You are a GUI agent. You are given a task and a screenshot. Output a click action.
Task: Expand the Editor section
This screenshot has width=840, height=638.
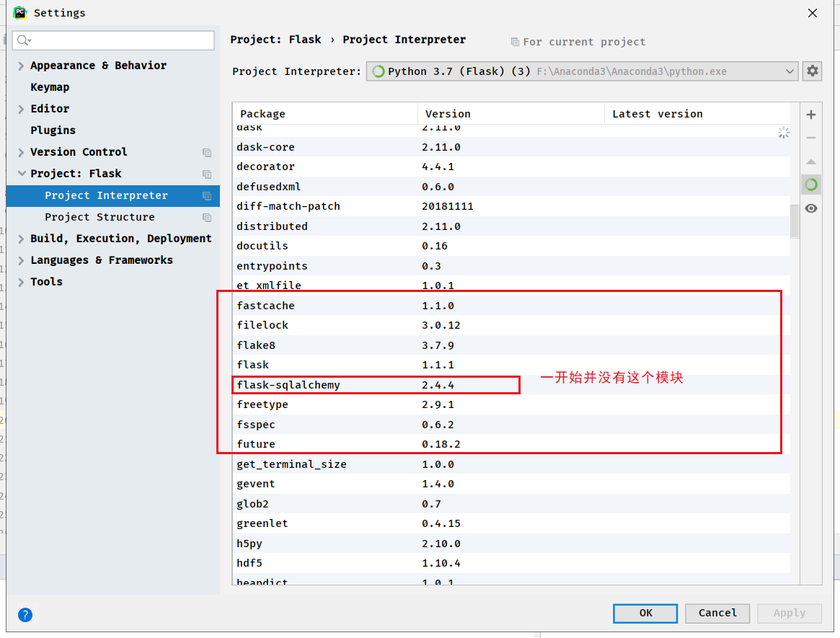[x=21, y=110]
